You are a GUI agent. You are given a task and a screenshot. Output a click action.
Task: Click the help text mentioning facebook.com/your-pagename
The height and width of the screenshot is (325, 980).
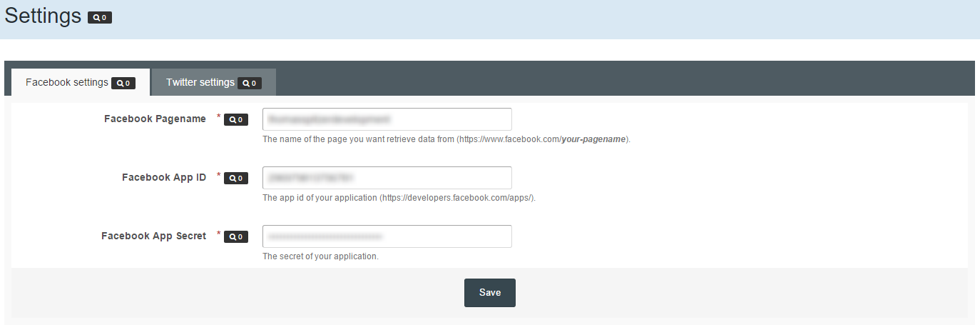pyautogui.click(x=446, y=139)
